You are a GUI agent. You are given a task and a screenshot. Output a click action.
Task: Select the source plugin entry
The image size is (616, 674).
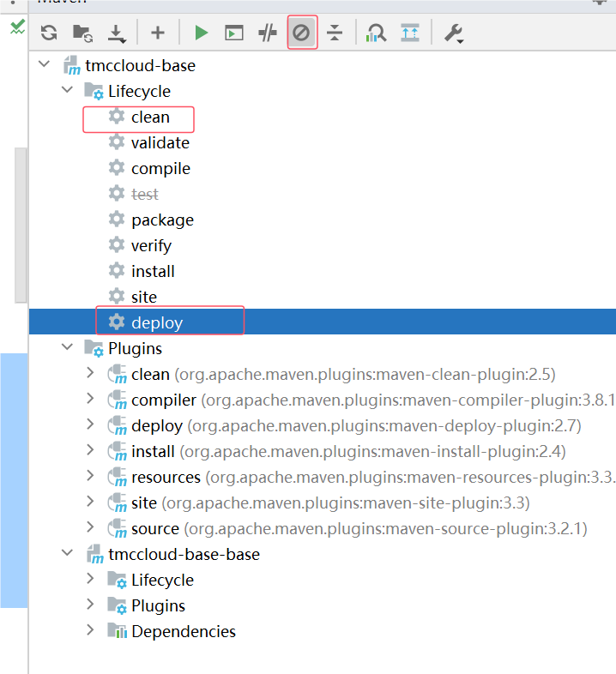point(154,529)
